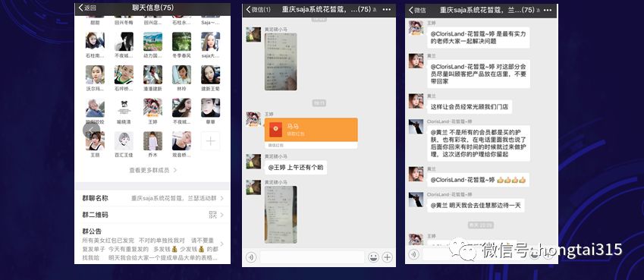Open member saja大… avatar
This screenshot has width=644, height=280.
210,42
